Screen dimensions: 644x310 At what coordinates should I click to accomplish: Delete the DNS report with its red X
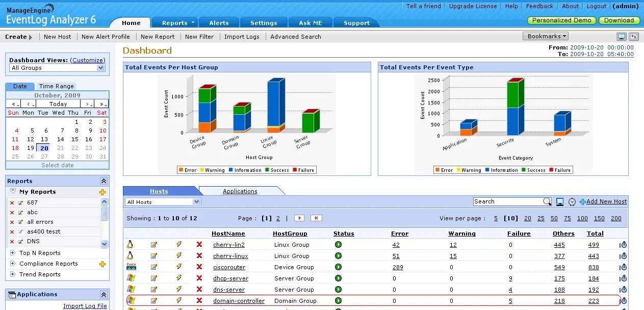coord(12,242)
